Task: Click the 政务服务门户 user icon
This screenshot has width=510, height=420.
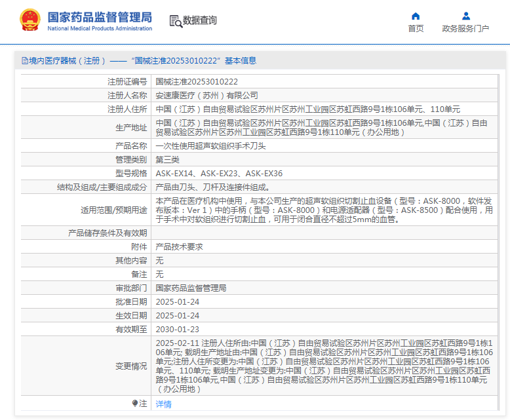Action: [x=466, y=16]
